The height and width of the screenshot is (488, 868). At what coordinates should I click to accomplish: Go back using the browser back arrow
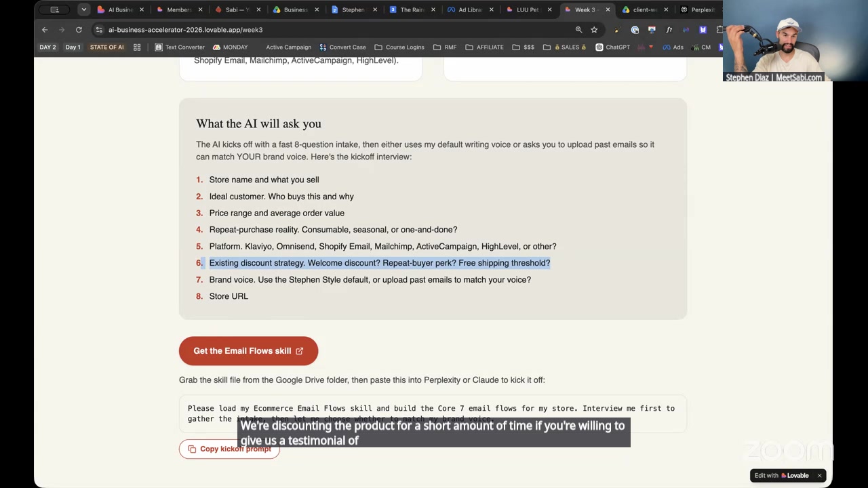click(45, 30)
